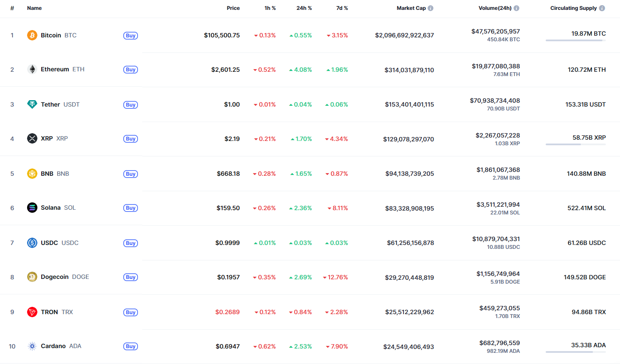This screenshot has width=620, height=364.
Task: Click the red TRON logo icon
Action: click(32, 312)
